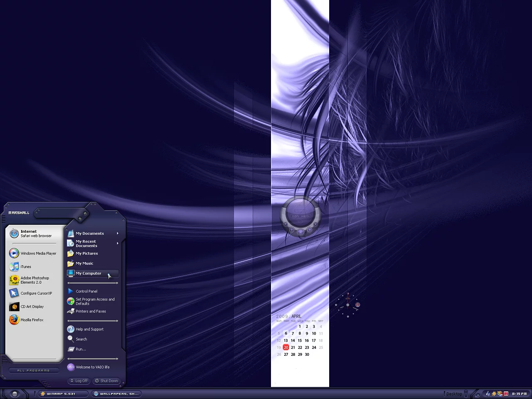The width and height of the screenshot is (532, 399).
Task: Click the red McAfee tray icon
Action: point(506,394)
